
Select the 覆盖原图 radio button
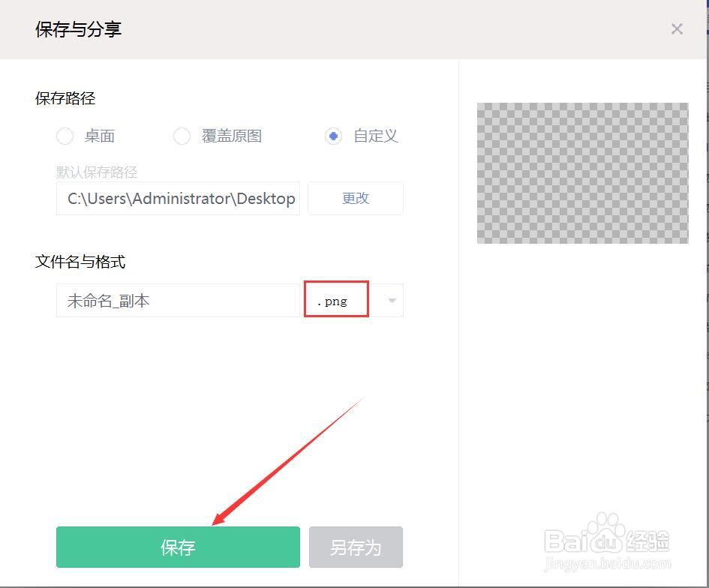pyautogui.click(x=182, y=136)
